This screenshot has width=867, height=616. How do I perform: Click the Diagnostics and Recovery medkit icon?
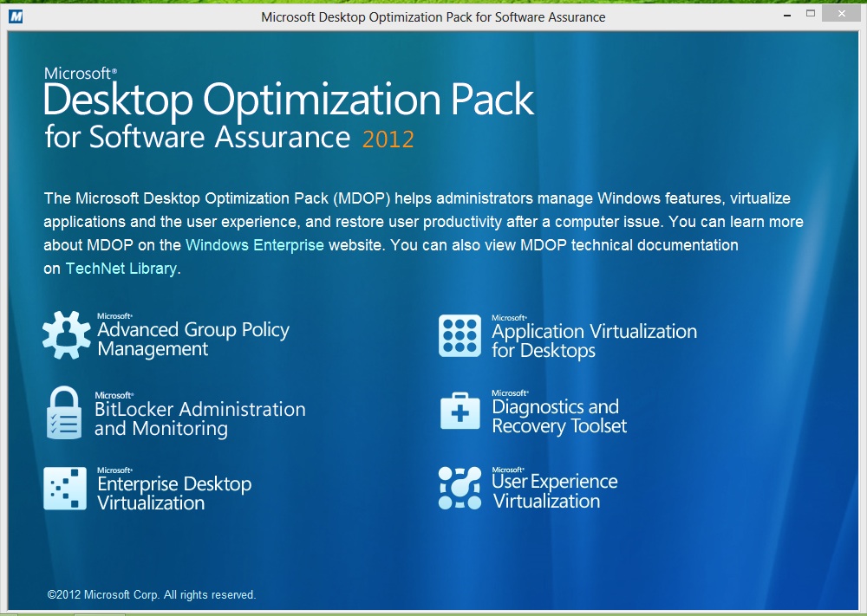(460, 412)
